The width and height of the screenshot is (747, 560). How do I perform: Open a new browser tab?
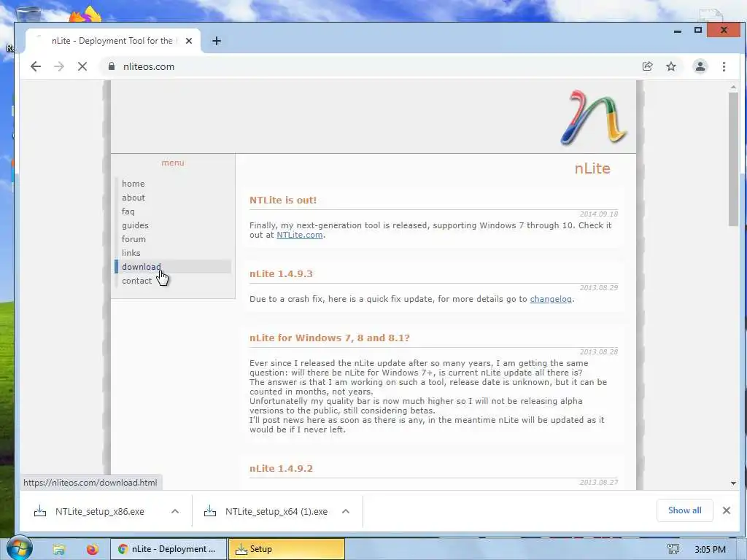216,41
